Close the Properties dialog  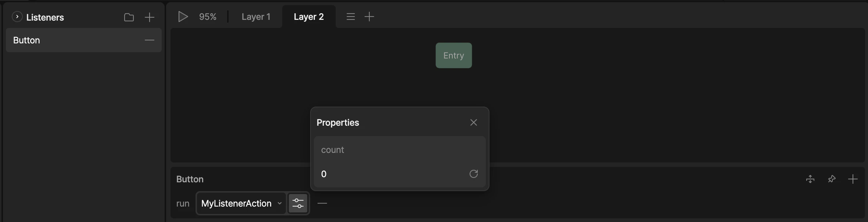pyautogui.click(x=473, y=122)
